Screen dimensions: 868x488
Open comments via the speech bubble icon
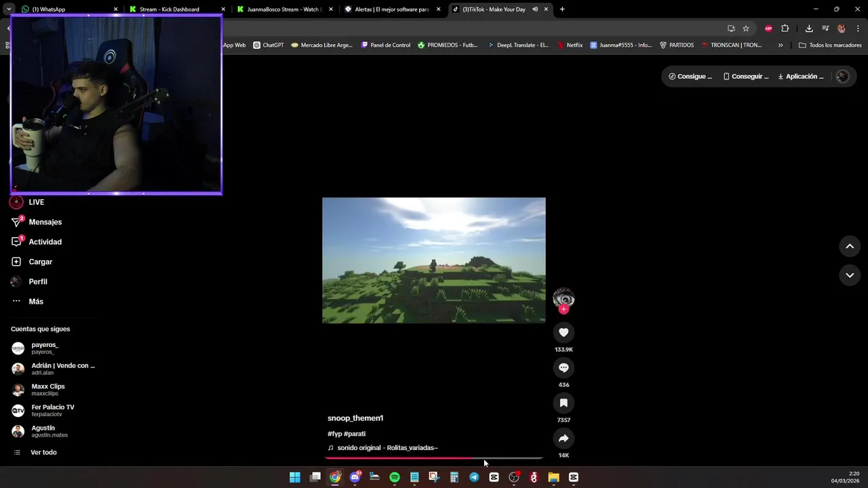point(564,367)
